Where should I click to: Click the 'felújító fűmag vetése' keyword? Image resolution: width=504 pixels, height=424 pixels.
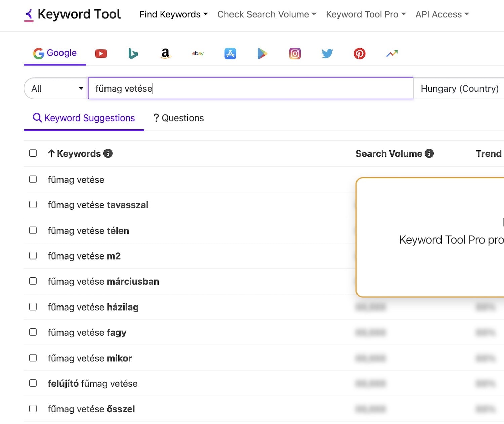[93, 383]
